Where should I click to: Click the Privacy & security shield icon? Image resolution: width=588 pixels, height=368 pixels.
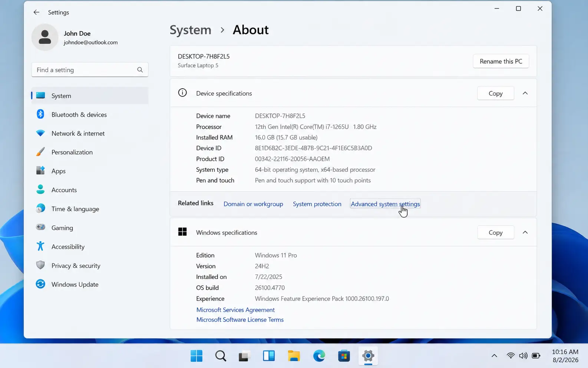(x=40, y=265)
